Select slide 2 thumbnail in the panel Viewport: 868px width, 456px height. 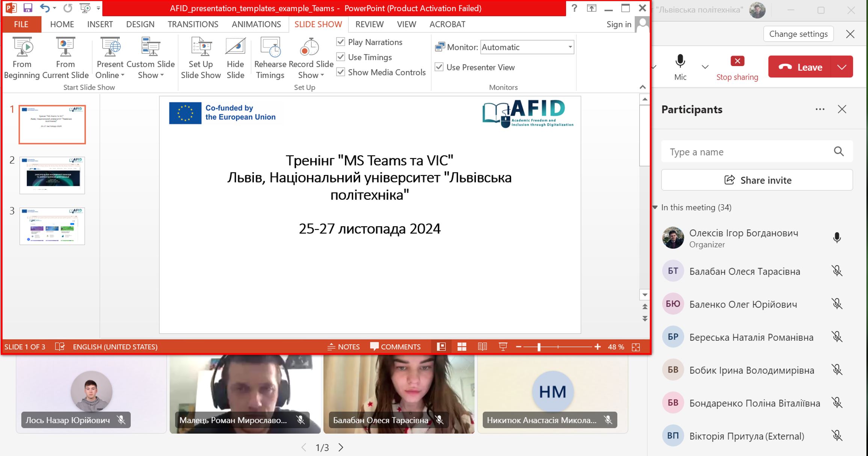[52, 175]
